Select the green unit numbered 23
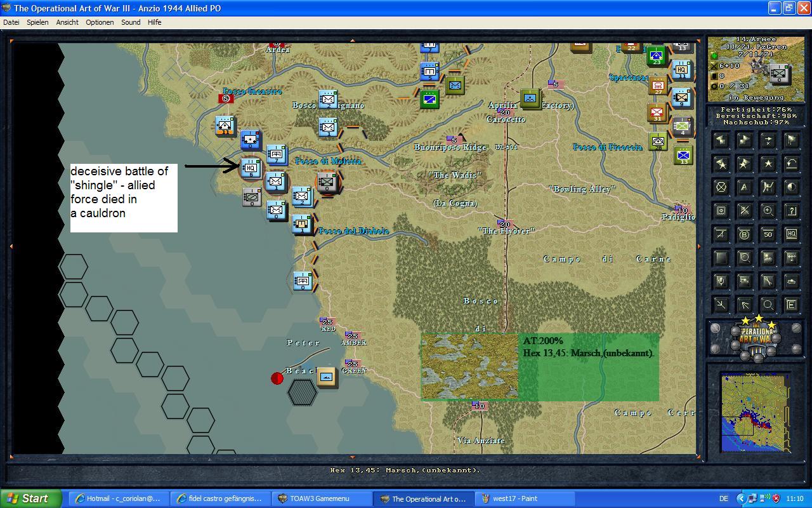The image size is (812, 508). tap(657, 56)
